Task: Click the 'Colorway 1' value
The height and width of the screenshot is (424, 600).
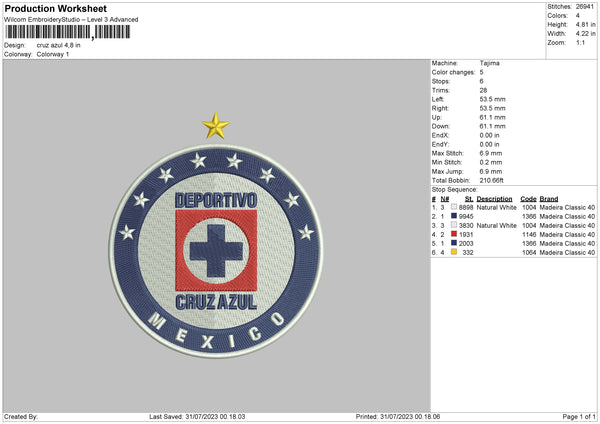Action: [53, 54]
